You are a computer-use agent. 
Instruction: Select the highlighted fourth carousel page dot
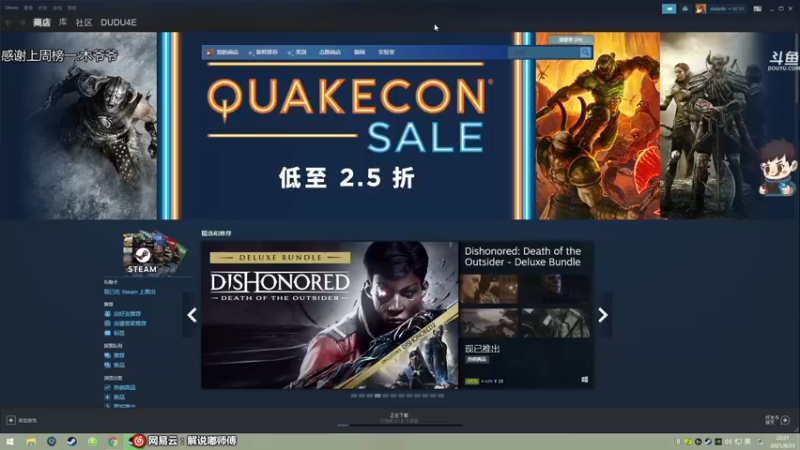coord(378,395)
